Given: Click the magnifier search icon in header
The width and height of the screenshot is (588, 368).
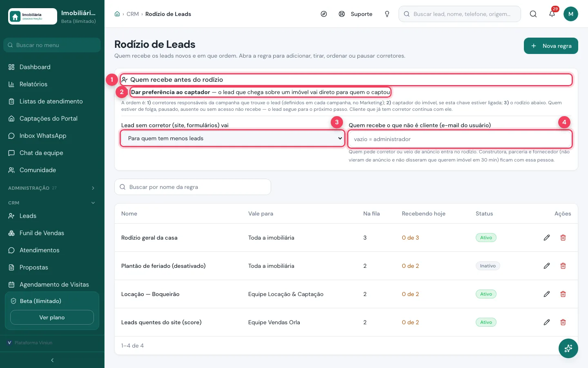Looking at the screenshot, I should pos(533,14).
